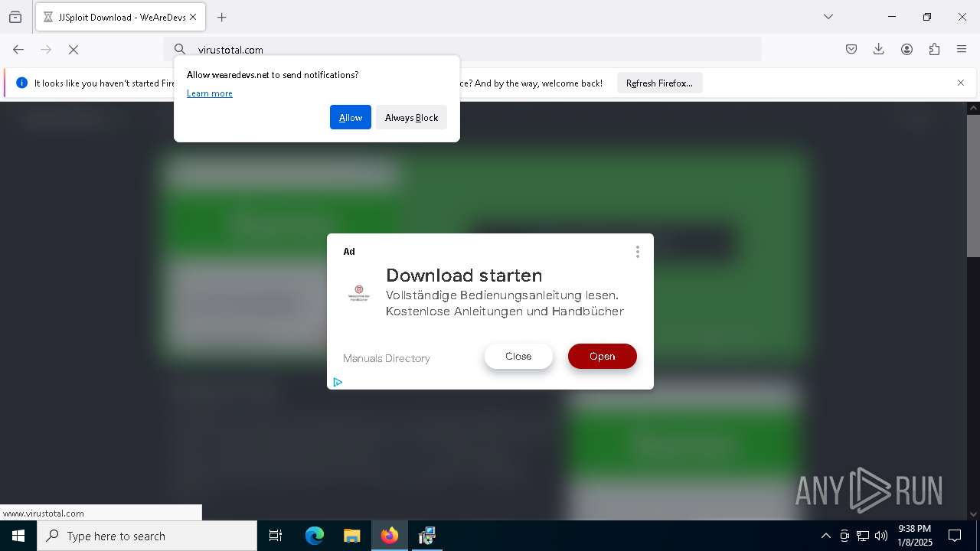The height and width of the screenshot is (551, 980).
Task: Open the Action Center notifications icon
Action: 955,536
